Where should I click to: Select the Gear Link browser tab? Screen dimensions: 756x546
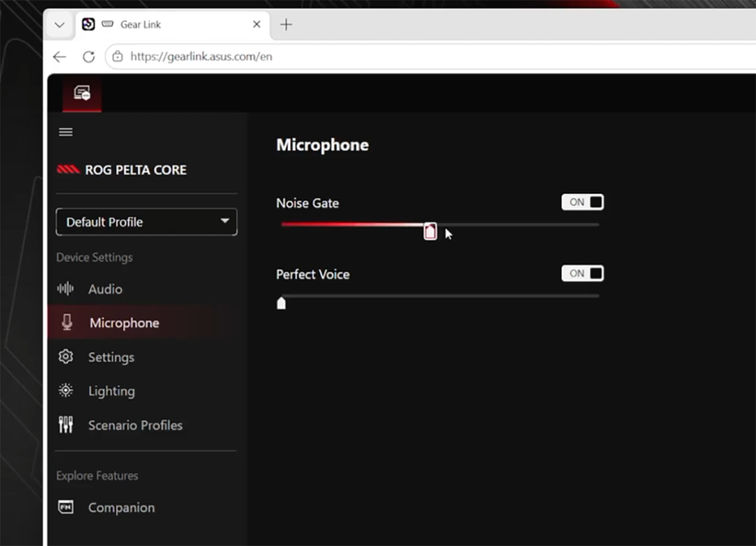pyautogui.click(x=173, y=24)
